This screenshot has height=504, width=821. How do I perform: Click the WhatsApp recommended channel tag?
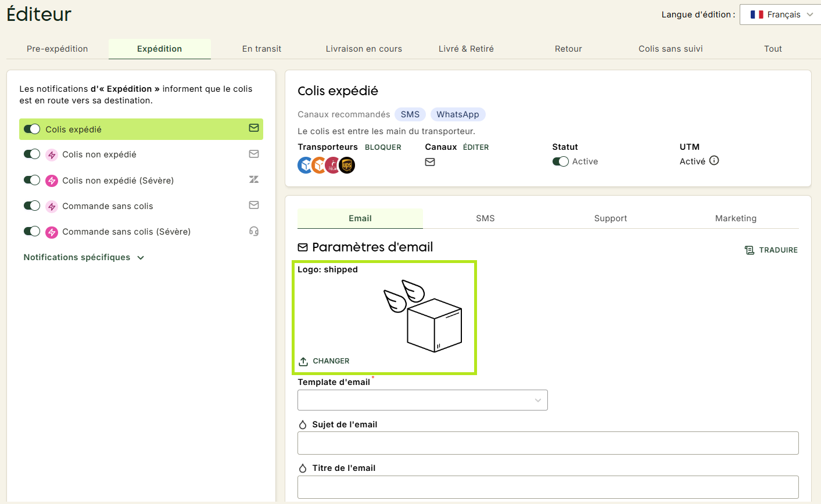point(458,114)
